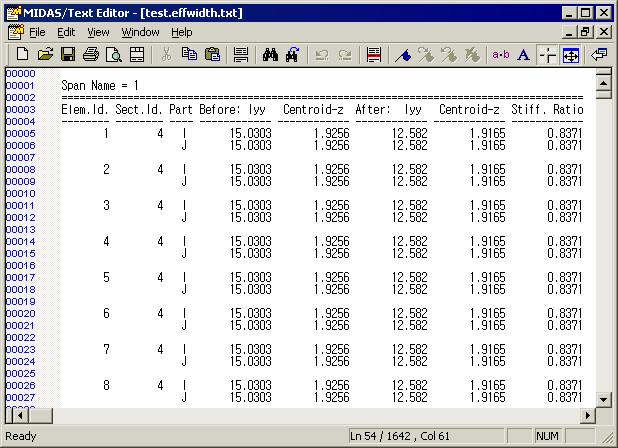Click the document icon beside File menu
Image resolution: width=618 pixels, height=448 pixels.
15,32
